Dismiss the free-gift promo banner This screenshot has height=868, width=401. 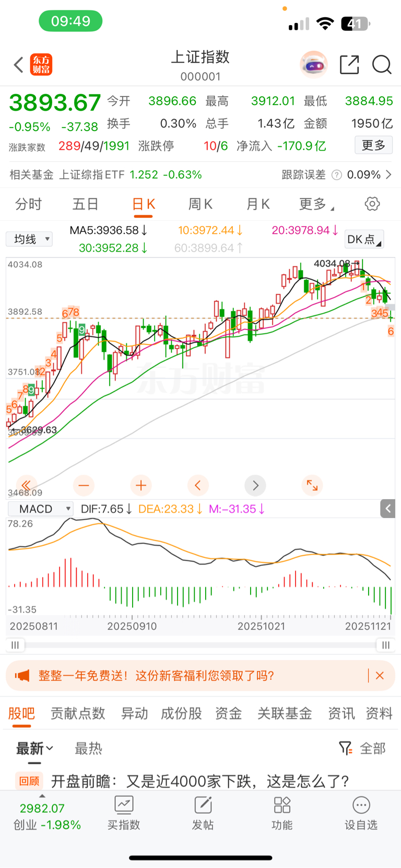coord(380,676)
